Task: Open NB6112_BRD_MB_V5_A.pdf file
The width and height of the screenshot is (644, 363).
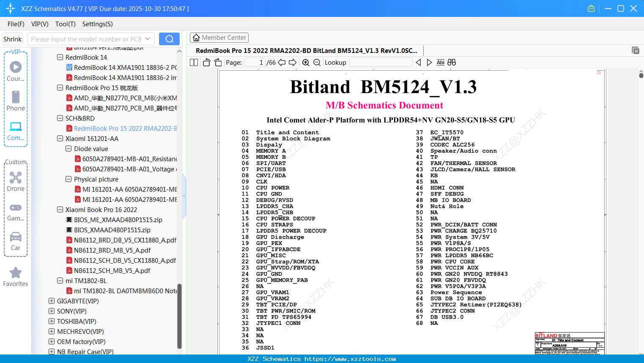Action: (108, 250)
